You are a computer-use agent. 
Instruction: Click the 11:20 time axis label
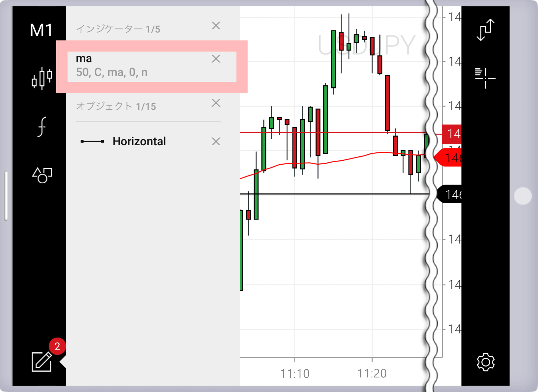[x=372, y=374]
